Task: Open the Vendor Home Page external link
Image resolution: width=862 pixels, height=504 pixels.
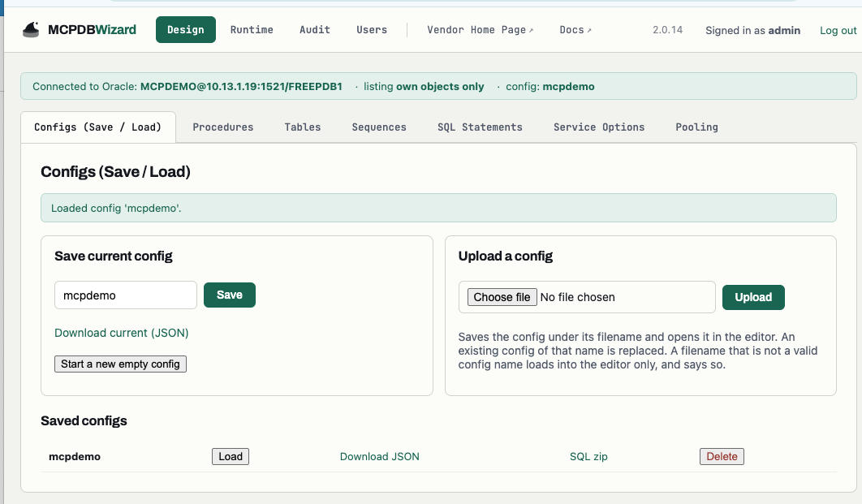Action: [x=480, y=30]
